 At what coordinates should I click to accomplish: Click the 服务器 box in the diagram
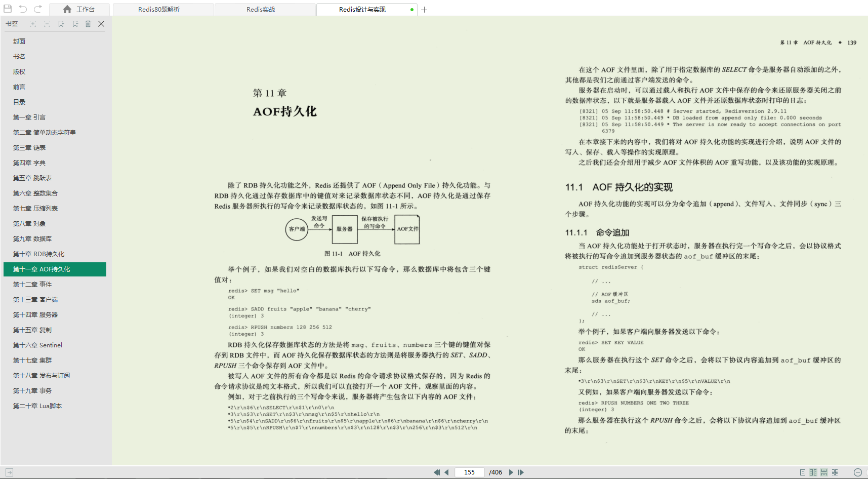345,229
